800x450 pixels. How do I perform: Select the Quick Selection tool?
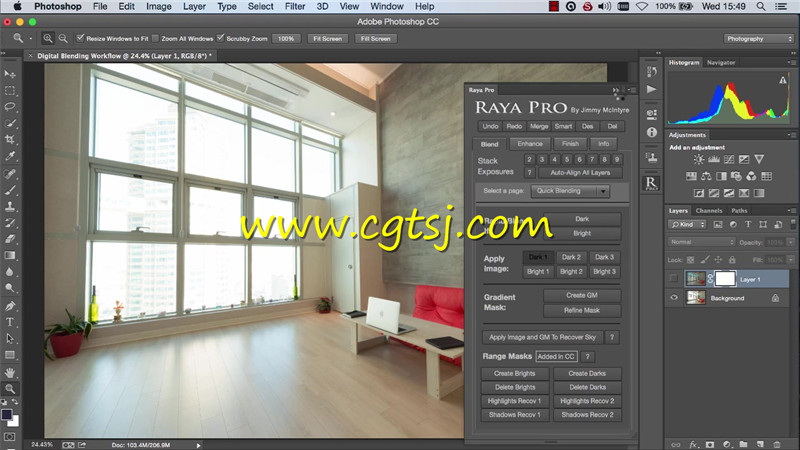coord(10,123)
